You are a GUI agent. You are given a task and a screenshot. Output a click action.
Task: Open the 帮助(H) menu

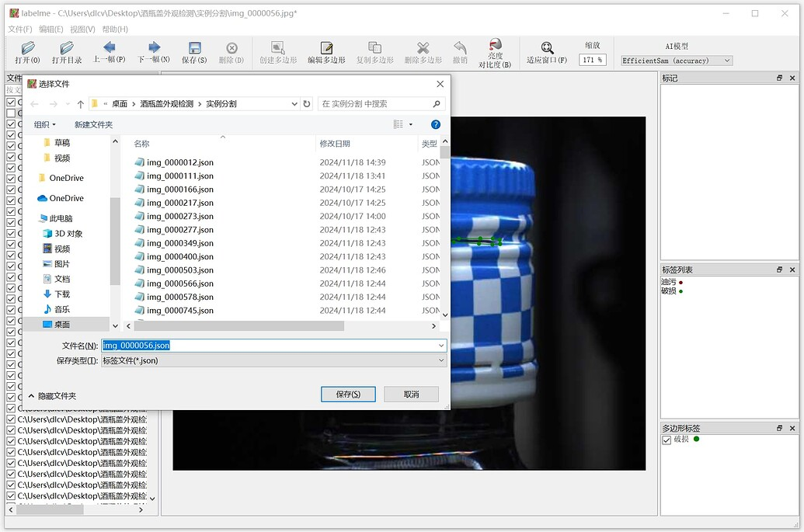click(115, 30)
